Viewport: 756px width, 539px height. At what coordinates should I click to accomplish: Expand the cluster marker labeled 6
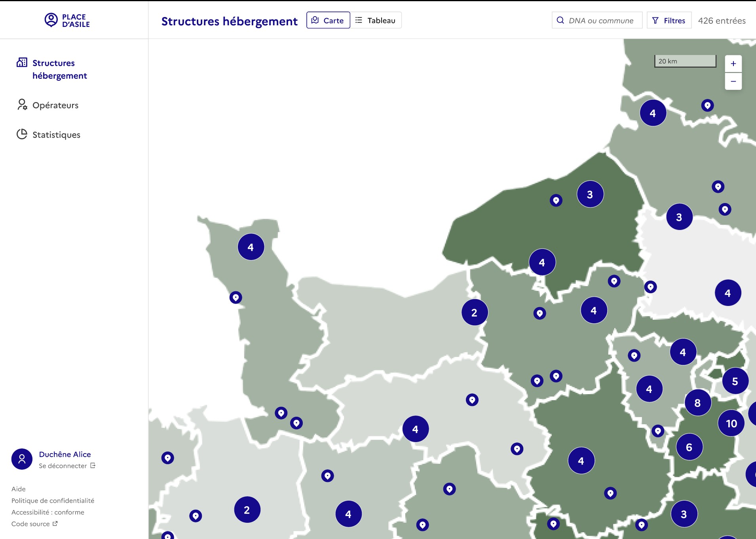click(689, 447)
